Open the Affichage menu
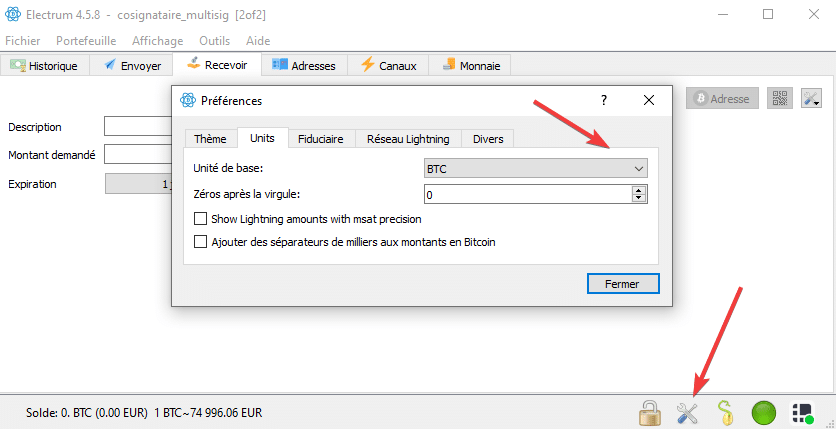This screenshot has height=429, width=836. 158,41
